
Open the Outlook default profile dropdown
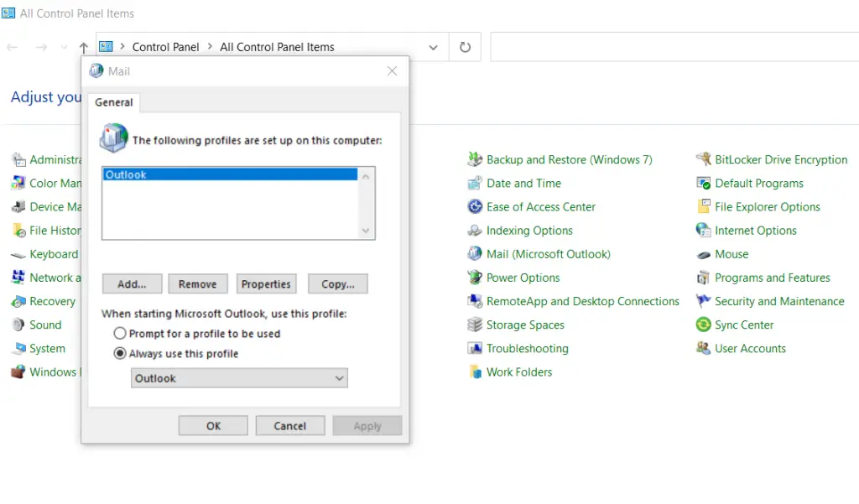(239, 378)
